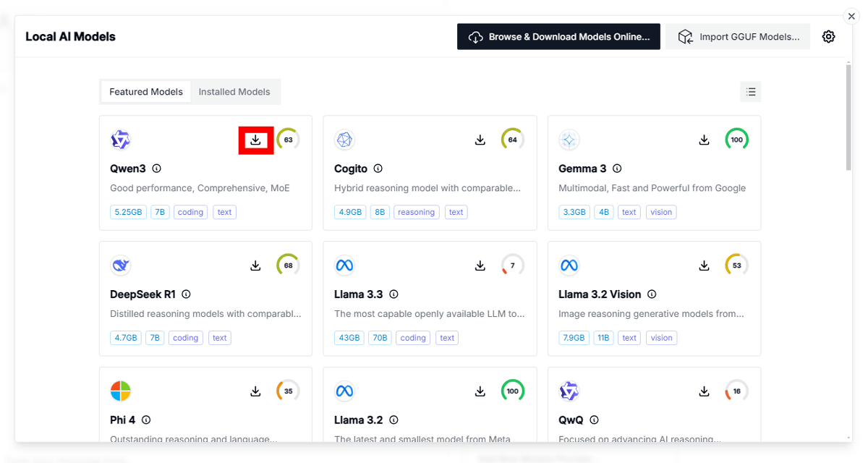Click Phi 4 score 35 gauge
The width and height of the screenshot is (868, 463).
pos(288,391)
